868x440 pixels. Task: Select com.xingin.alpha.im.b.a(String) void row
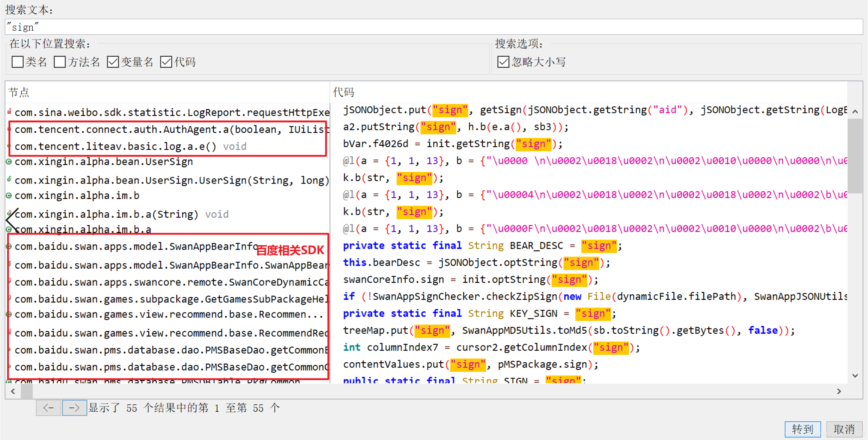[167, 215]
